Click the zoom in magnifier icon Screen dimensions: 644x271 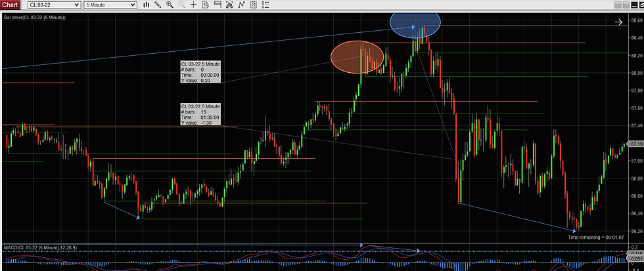[x=170, y=5]
